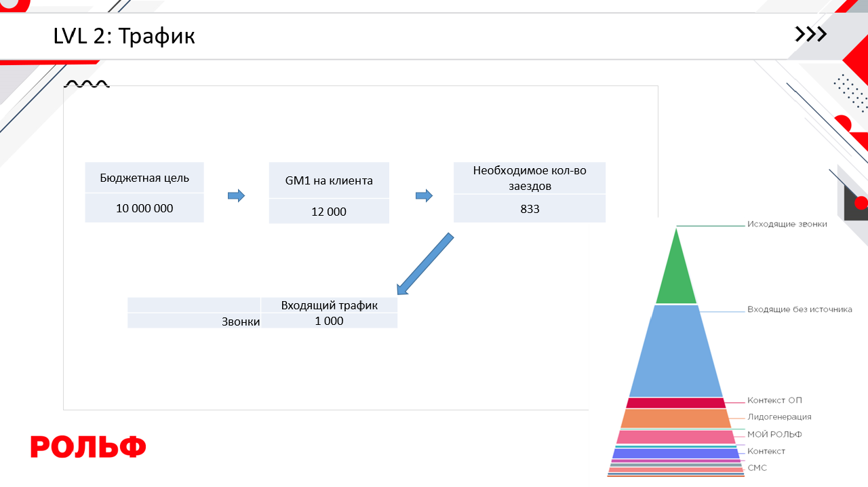Select the orange Лидогенерация pyramid segment
The width and height of the screenshot is (868, 487).
675,418
